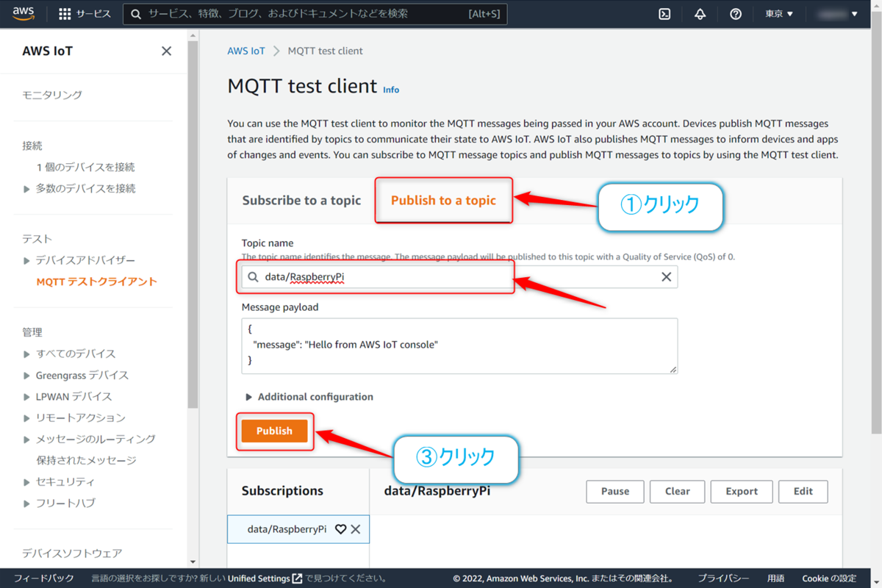
Task: Close the AWS IoT sidebar panel
Action: point(167,51)
